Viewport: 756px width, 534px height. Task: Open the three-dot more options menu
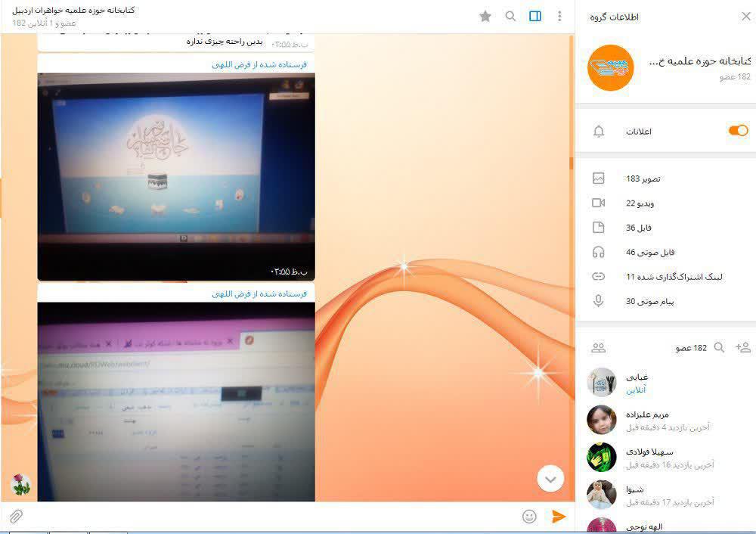(559, 16)
